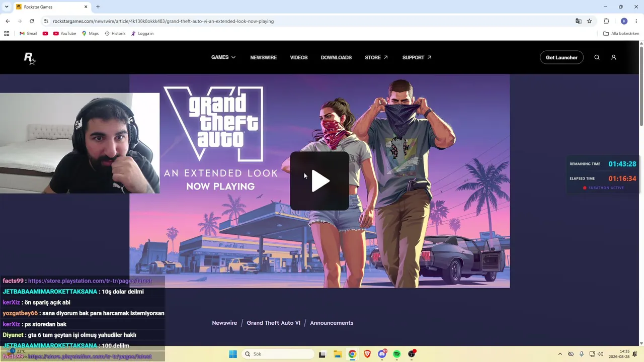Viewport: 644px width, 362px height.
Task: Expand the GAMES dropdown menu
Action: 223,57
